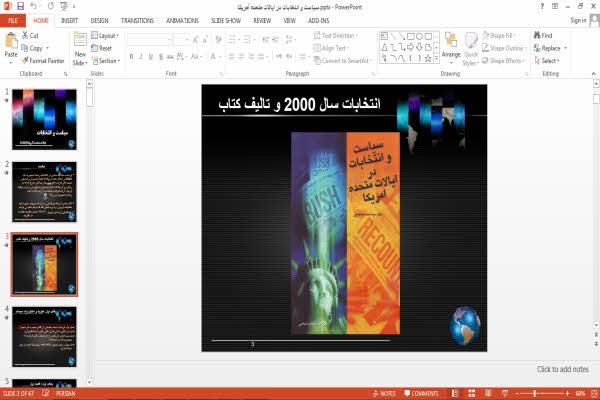This screenshot has height=400, width=600.
Task: Start slide show from status bar
Action: (505, 393)
